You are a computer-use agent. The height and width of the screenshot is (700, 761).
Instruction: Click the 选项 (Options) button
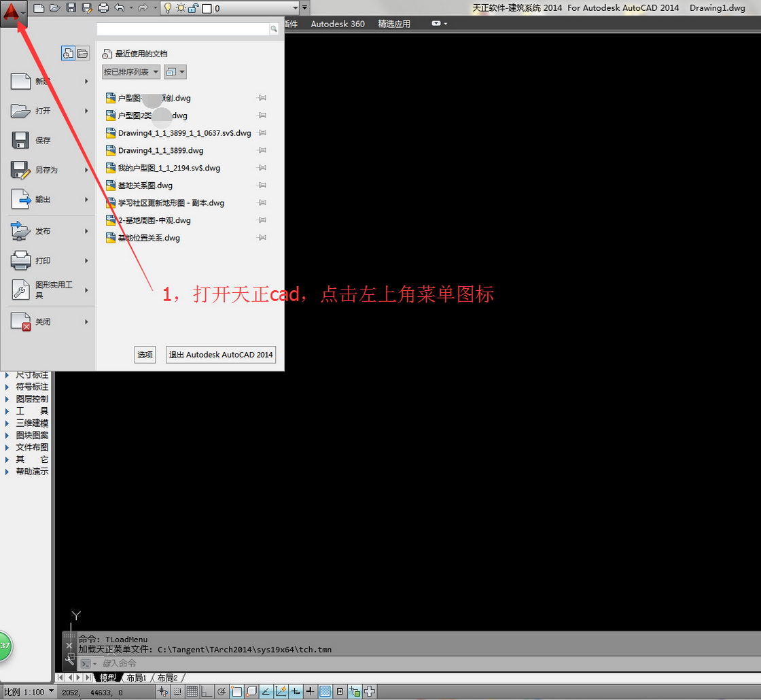[145, 354]
